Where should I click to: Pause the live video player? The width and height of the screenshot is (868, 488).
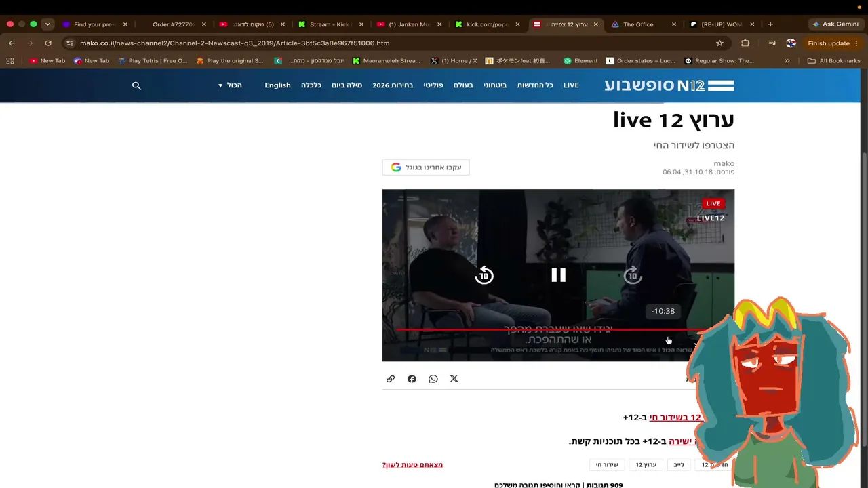tap(558, 275)
